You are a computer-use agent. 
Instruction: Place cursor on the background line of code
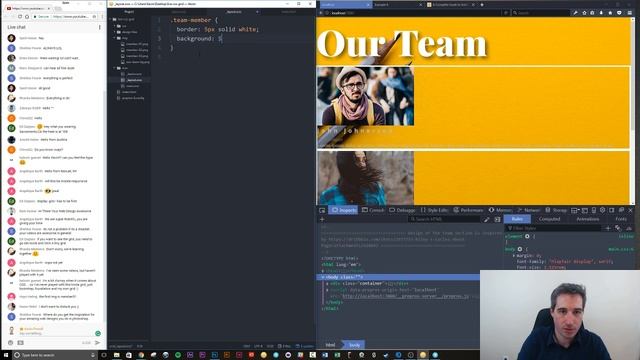199,39
